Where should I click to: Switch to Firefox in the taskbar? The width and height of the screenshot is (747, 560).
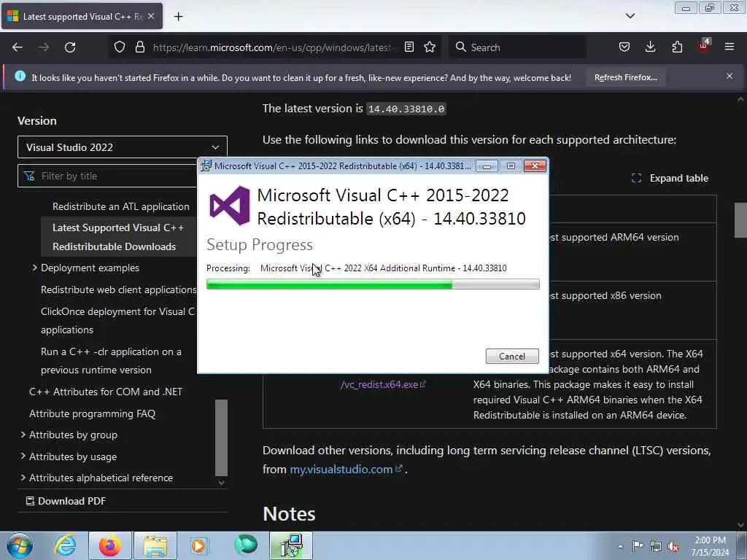pos(110,545)
